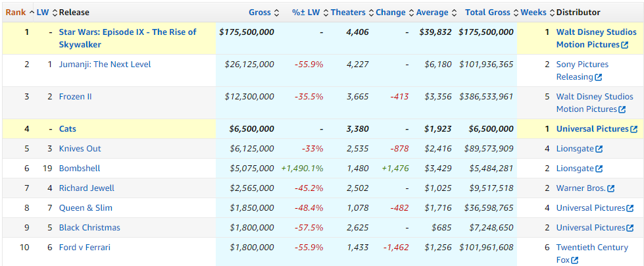Open Jumanji: The Next Level link
The image size is (644, 266).
(x=105, y=64)
